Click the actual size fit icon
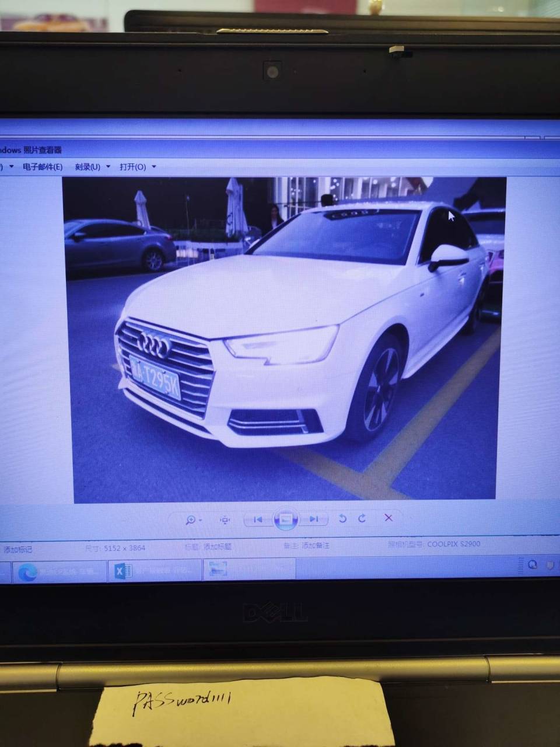 coord(225,519)
